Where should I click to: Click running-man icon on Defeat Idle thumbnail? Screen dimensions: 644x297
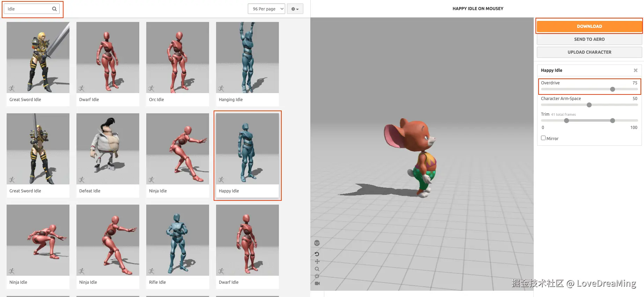pos(81,180)
